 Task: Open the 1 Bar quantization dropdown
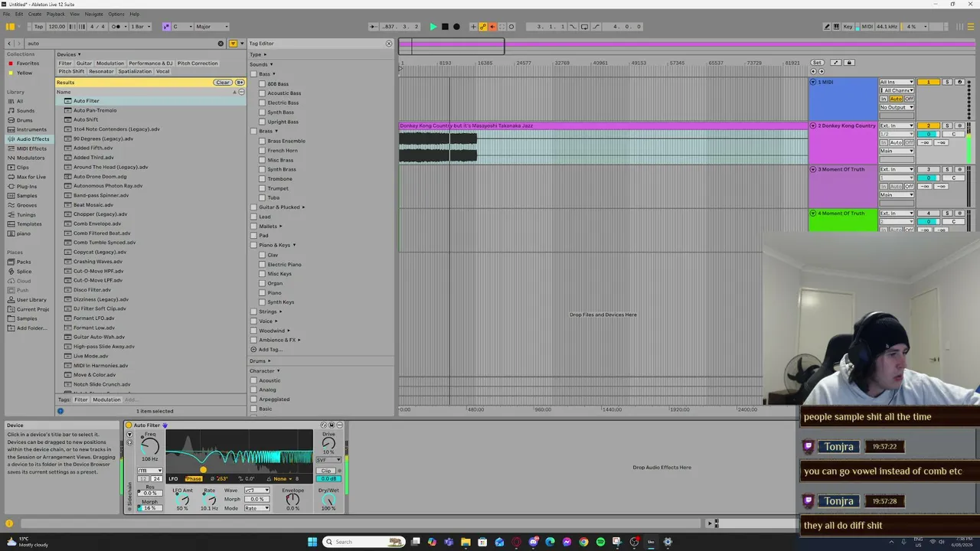pos(140,27)
